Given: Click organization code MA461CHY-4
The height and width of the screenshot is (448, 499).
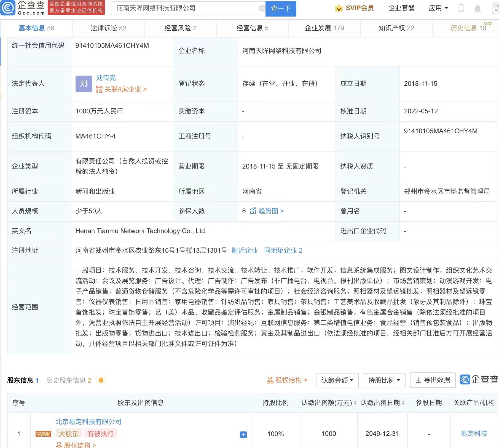Looking at the screenshot, I should point(95,136).
